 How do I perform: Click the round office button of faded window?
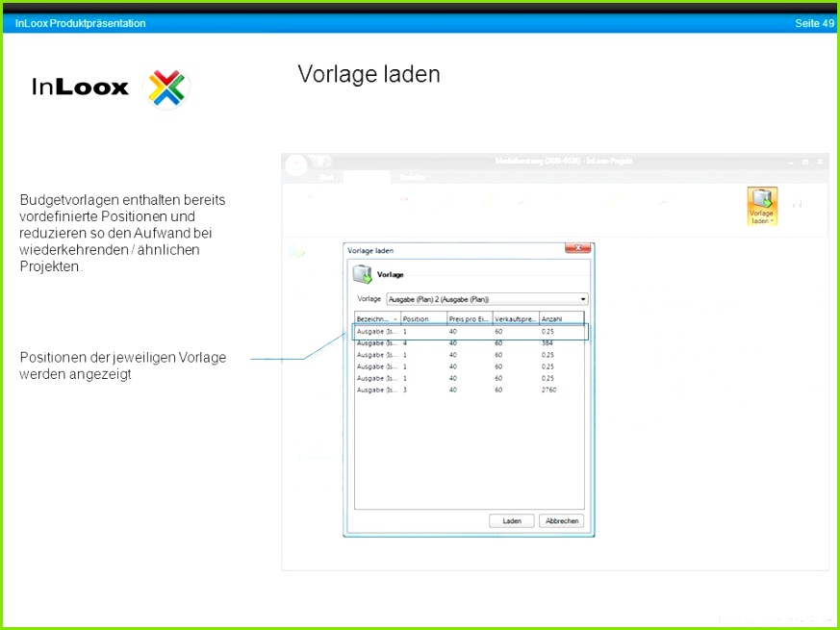(296, 165)
